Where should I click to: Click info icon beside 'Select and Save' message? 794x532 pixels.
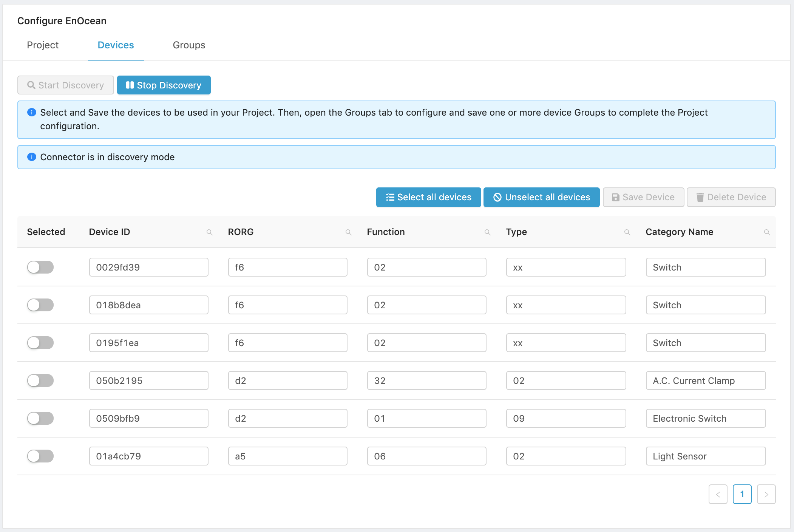coord(32,112)
